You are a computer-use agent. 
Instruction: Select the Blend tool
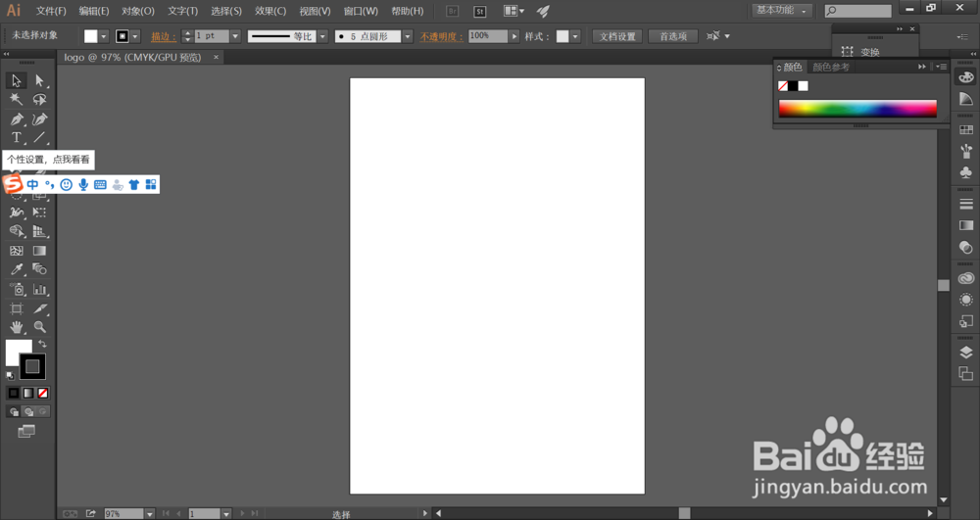click(x=39, y=269)
